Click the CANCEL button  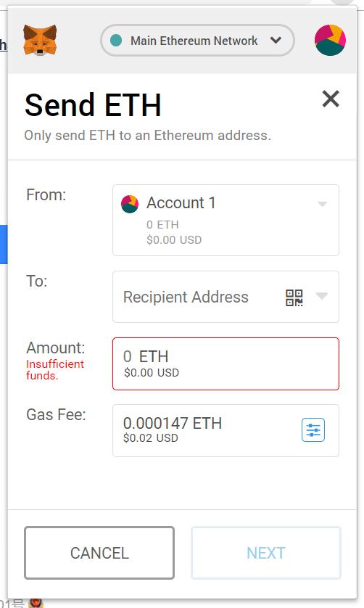(99, 553)
